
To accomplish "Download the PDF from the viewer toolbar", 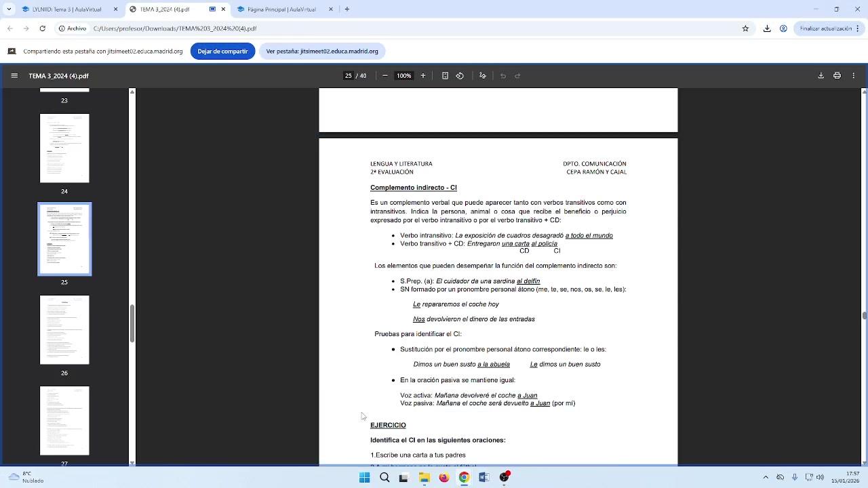I will click(821, 76).
